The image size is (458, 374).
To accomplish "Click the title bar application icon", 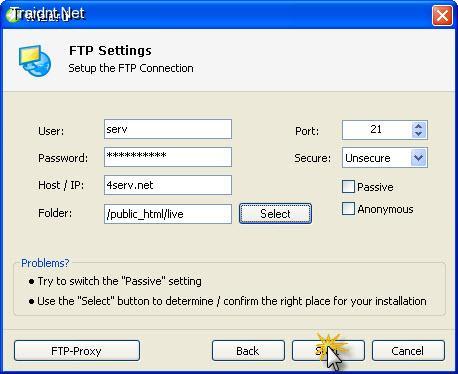I will 13,15.
